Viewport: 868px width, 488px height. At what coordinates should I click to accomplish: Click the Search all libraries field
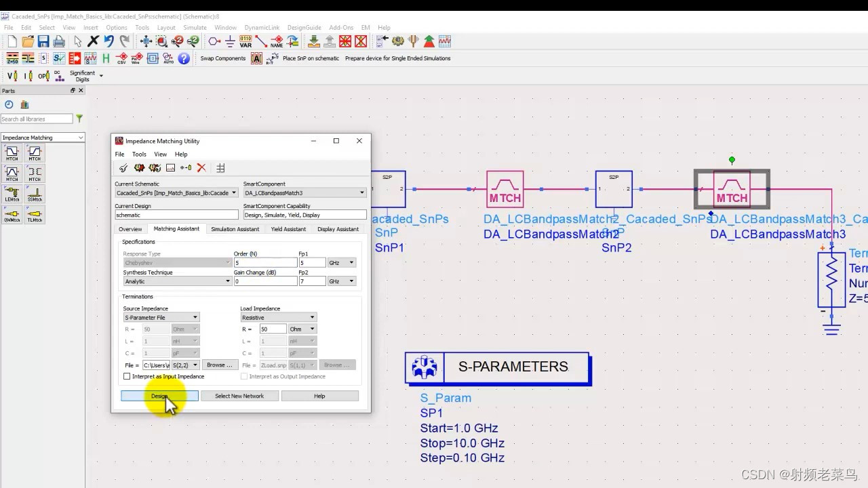coord(37,119)
